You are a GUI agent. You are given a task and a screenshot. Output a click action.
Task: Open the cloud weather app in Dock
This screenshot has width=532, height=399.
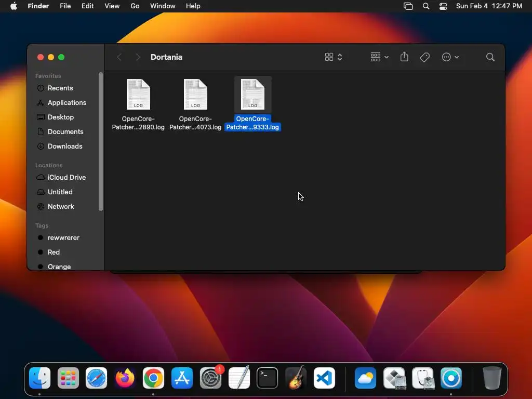click(x=365, y=378)
